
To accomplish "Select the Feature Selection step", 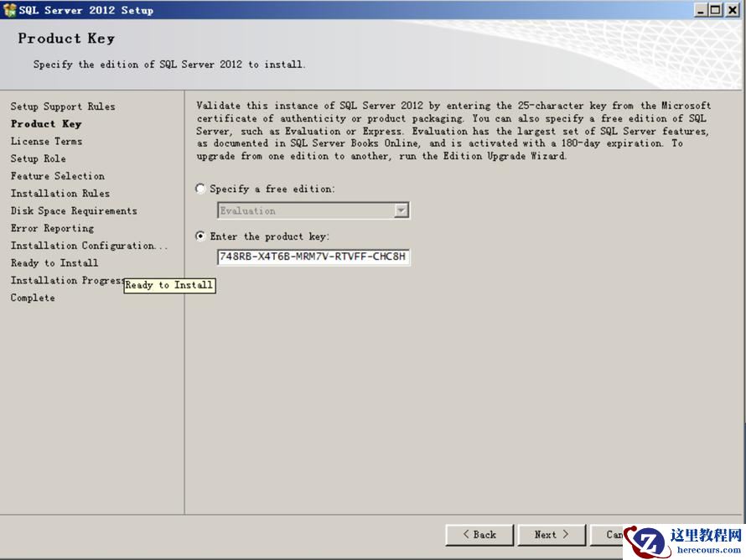I will [x=58, y=176].
